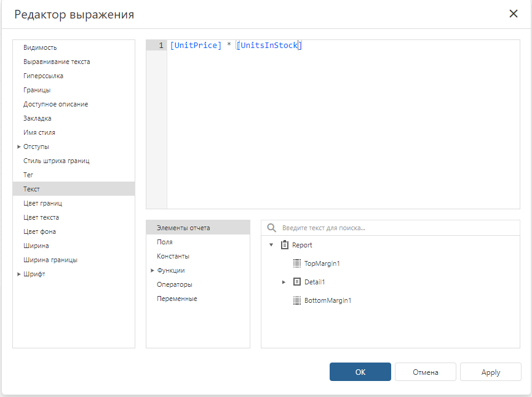Click the Apply button
Image resolution: width=532 pixels, height=397 pixels.
pyautogui.click(x=491, y=372)
